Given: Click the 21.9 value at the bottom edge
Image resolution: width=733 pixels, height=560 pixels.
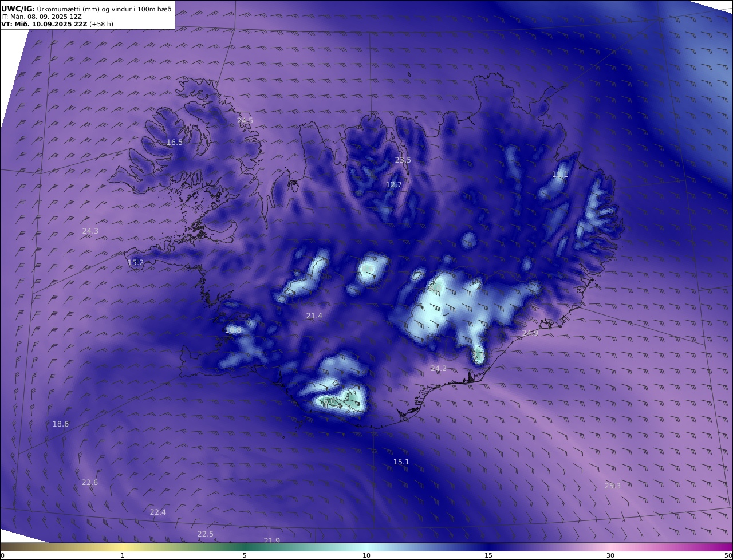Looking at the screenshot, I should pyautogui.click(x=272, y=541).
